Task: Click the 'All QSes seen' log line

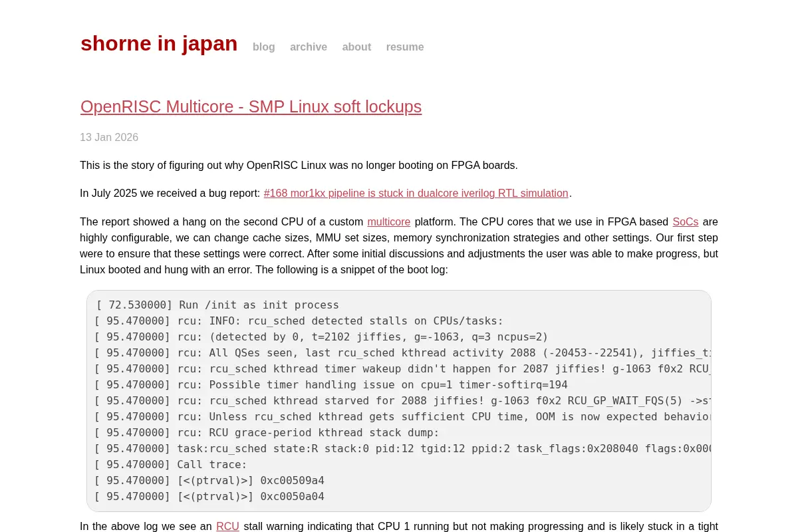Action: click(403, 353)
